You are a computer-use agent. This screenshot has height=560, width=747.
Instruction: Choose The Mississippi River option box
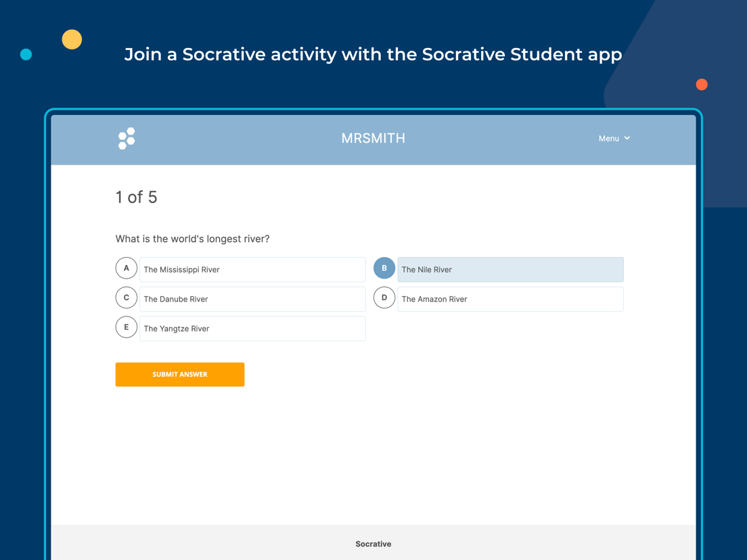click(252, 270)
